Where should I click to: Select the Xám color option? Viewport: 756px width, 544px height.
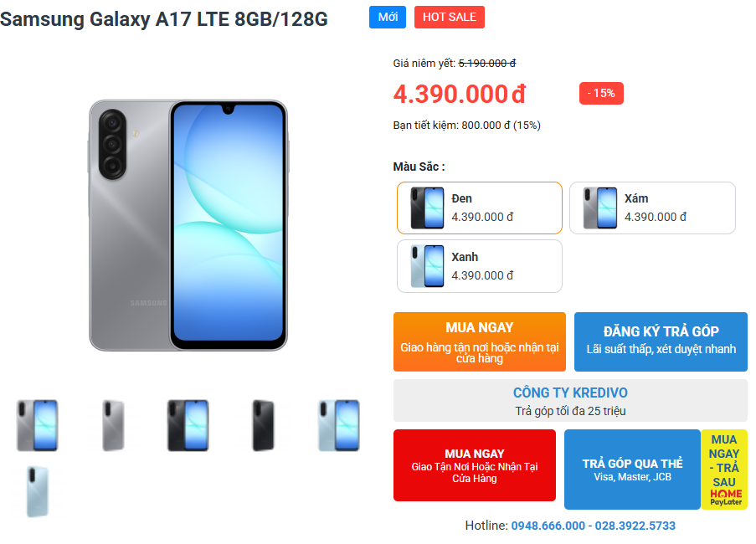tap(652, 208)
